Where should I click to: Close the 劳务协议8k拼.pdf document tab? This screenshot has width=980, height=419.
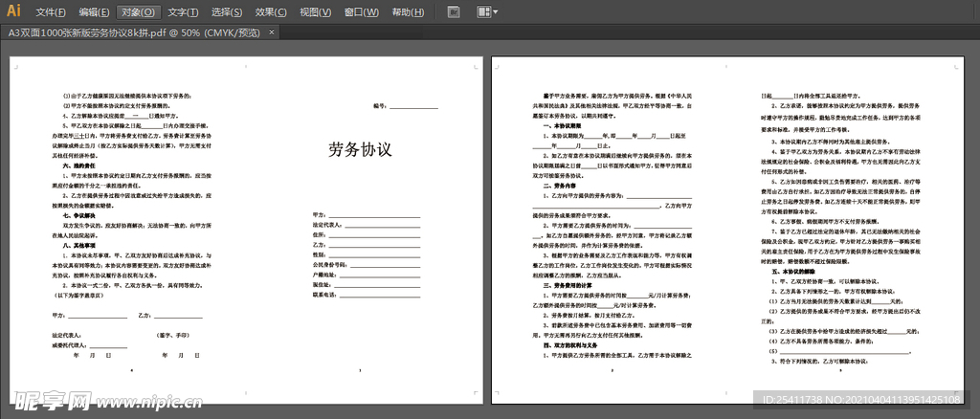coord(274,32)
